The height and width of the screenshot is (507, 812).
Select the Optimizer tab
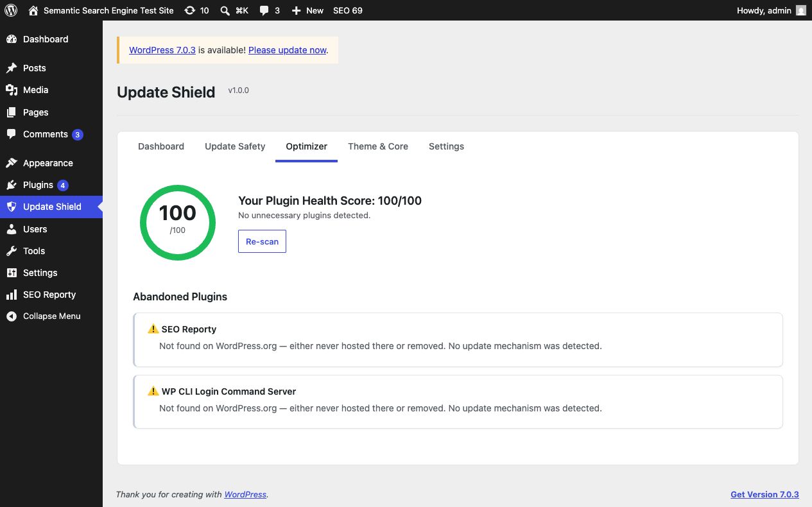(x=307, y=146)
